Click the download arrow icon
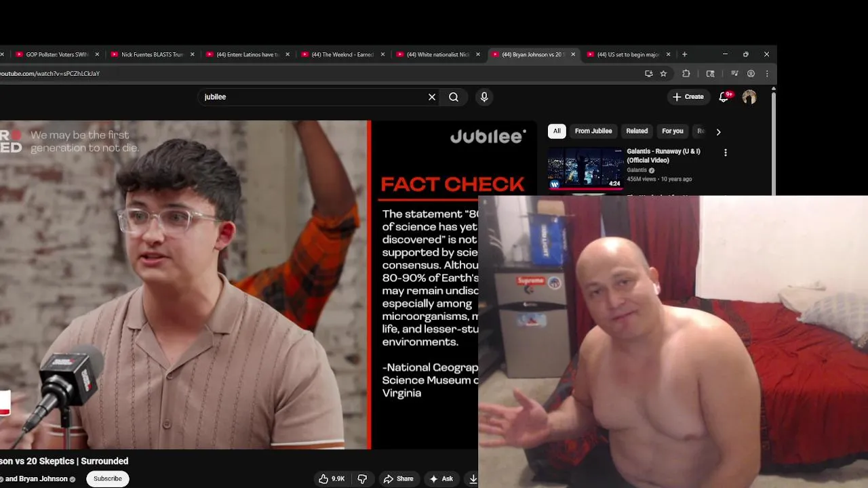The height and width of the screenshot is (488, 868). coord(472,479)
